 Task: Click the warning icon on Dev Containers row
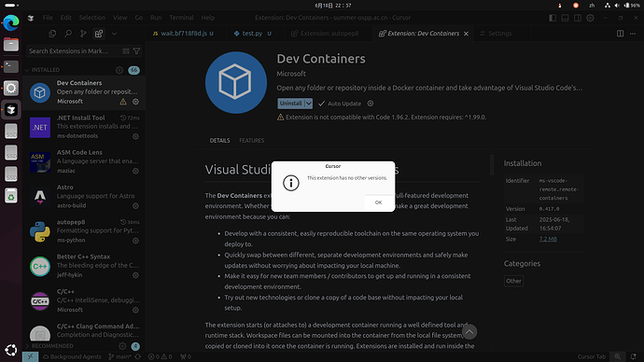point(123,102)
